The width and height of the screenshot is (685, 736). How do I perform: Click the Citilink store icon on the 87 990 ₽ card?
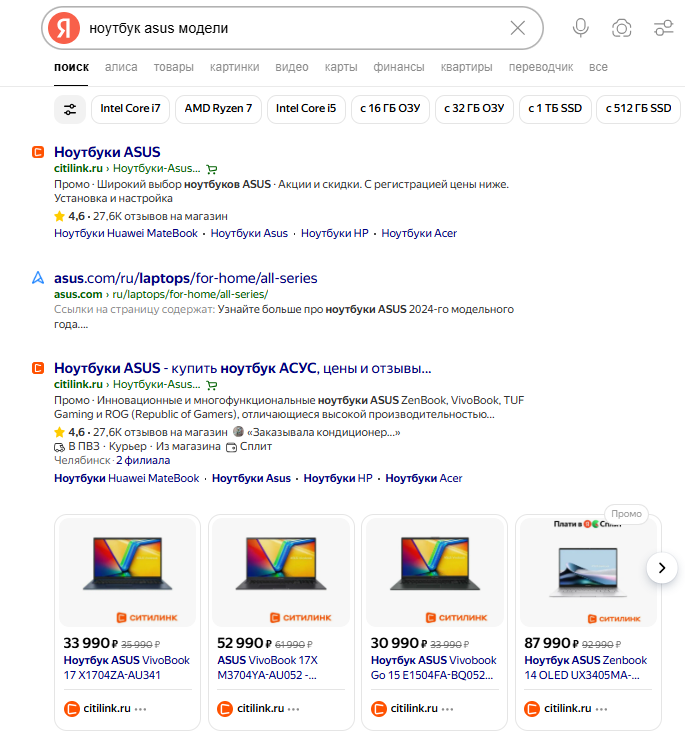click(x=532, y=709)
